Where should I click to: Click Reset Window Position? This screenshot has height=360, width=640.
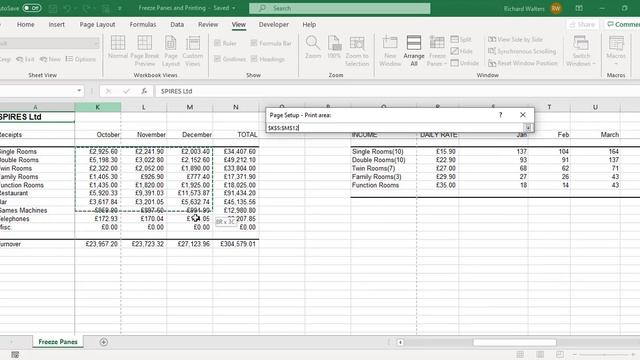523,63
